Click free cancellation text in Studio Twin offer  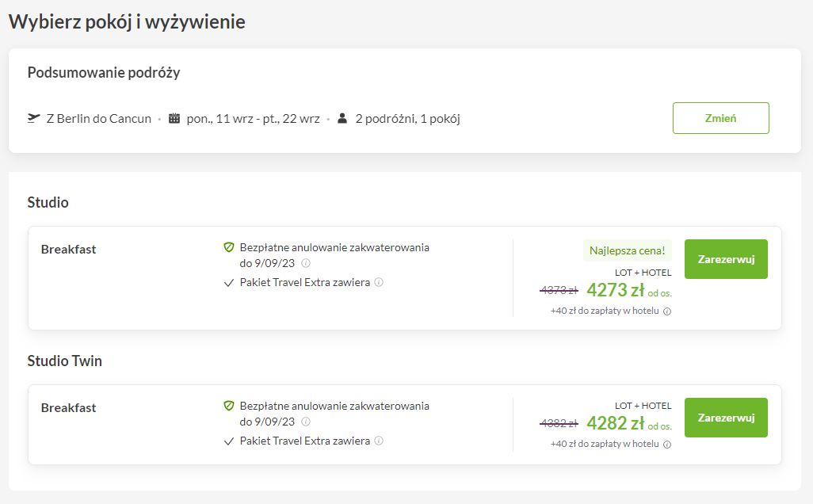334,414
